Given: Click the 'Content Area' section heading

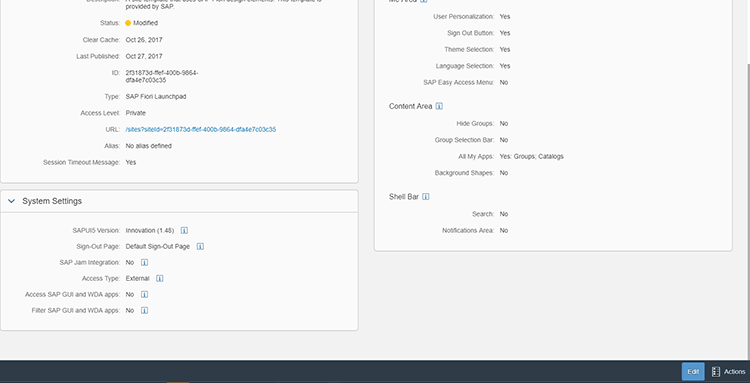Looking at the screenshot, I should (411, 106).
